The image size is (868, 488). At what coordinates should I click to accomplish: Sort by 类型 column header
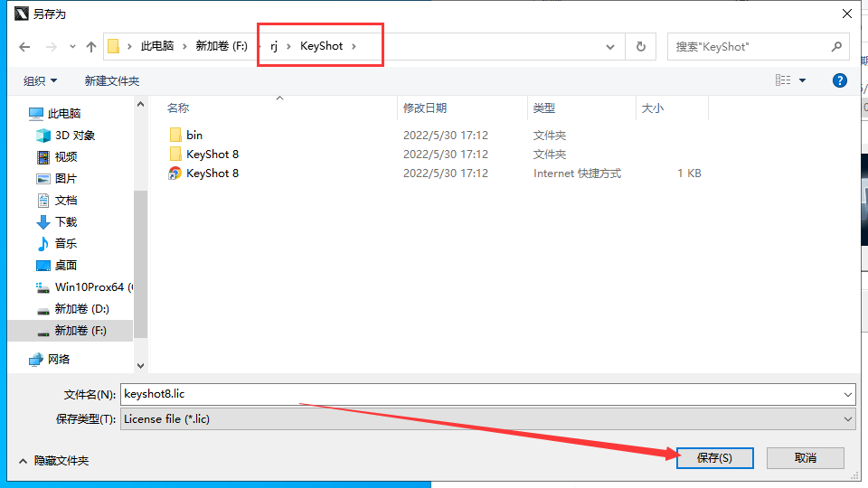tap(544, 108)
